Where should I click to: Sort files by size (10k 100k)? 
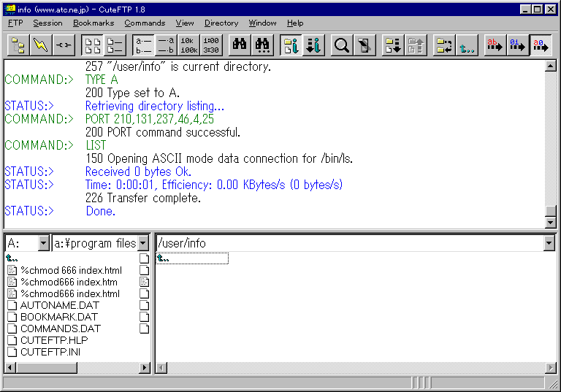[x=188, y=45]
